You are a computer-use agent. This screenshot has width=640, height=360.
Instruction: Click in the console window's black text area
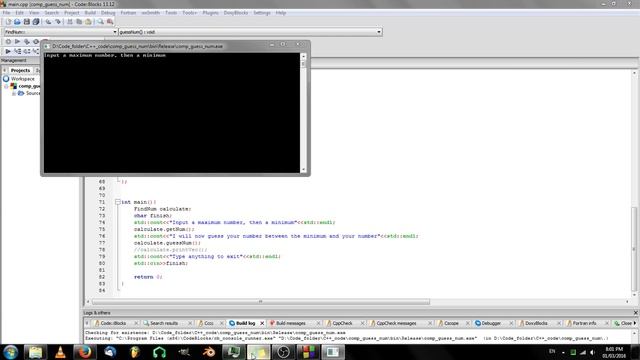click(x=172, y=113)
